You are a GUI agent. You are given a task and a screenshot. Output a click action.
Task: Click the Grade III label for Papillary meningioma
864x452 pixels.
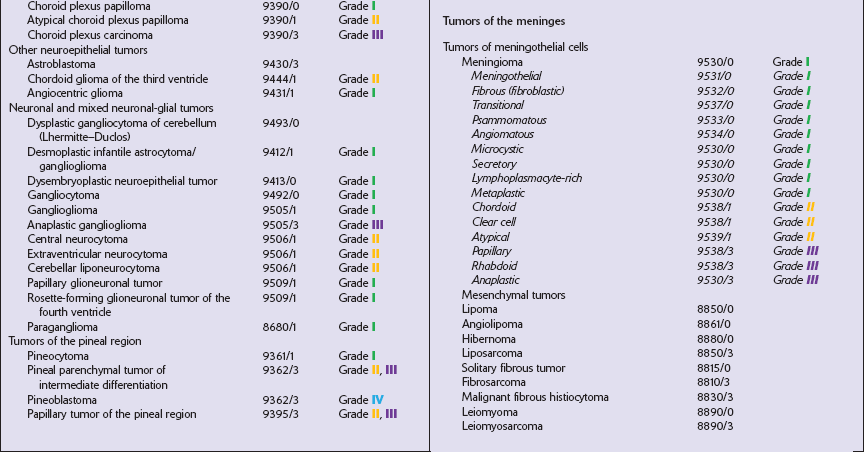click(796, 252)
